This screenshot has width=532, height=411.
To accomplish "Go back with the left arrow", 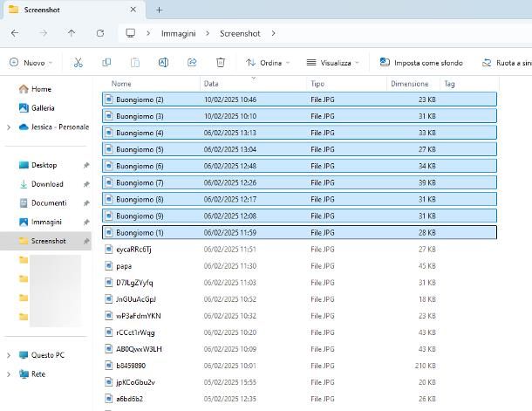I will pos(15,33).
